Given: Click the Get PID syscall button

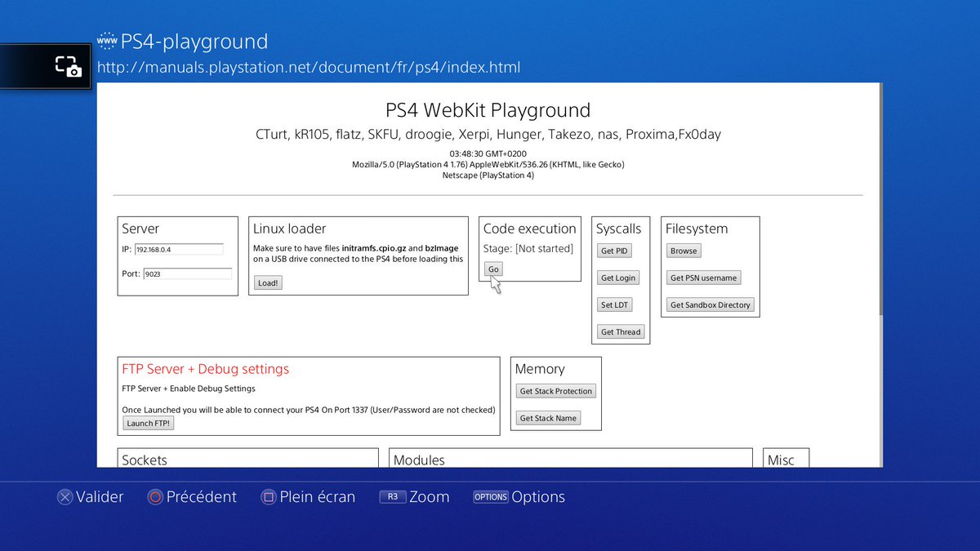Looking at the screenshot, I should tap(614, 251).
